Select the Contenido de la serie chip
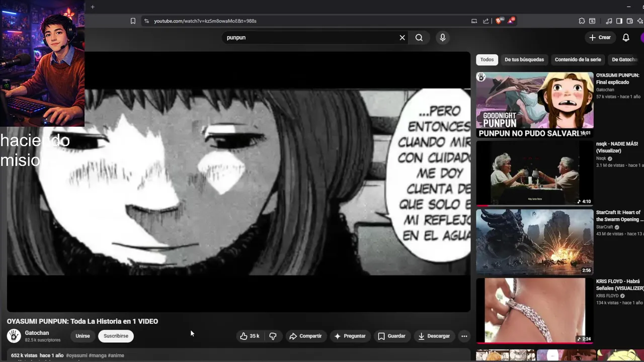This screenshot has width=644, height=362. point(578,60)
